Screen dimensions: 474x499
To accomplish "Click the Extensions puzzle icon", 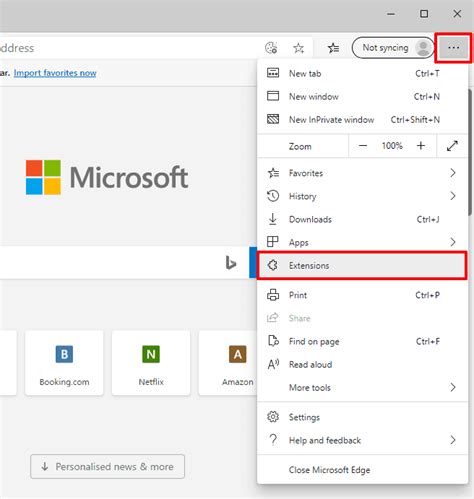I will (x=273, y=265).
